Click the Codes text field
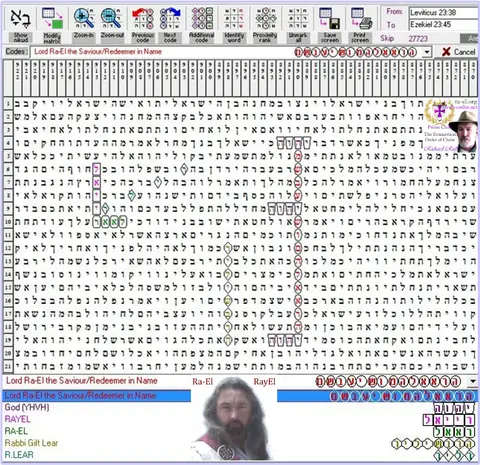The height and width of the screenshot is (465, 480). coord(227,52)
